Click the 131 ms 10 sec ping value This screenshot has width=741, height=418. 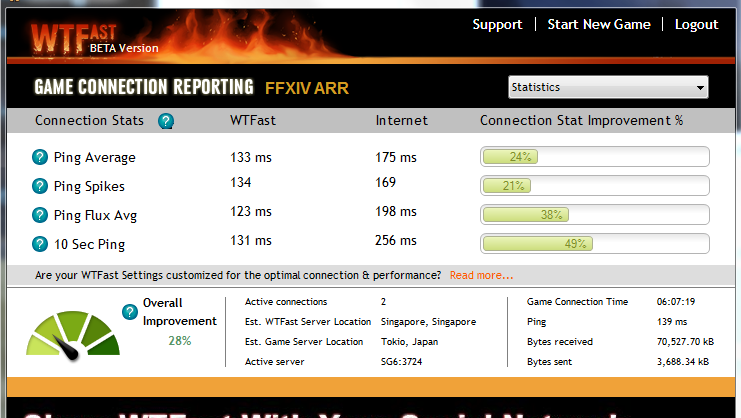tap(251, 240)
